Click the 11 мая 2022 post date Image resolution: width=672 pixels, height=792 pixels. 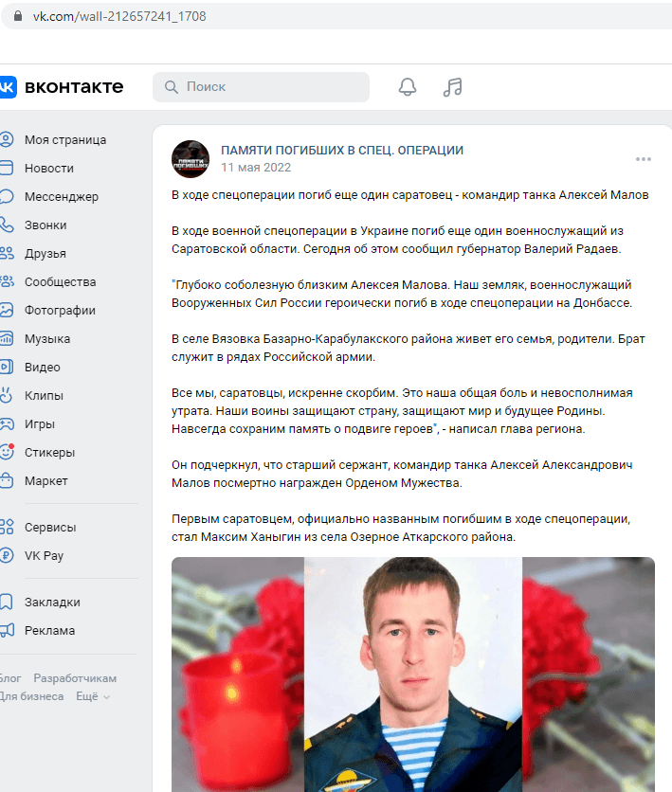pos(256,167)
